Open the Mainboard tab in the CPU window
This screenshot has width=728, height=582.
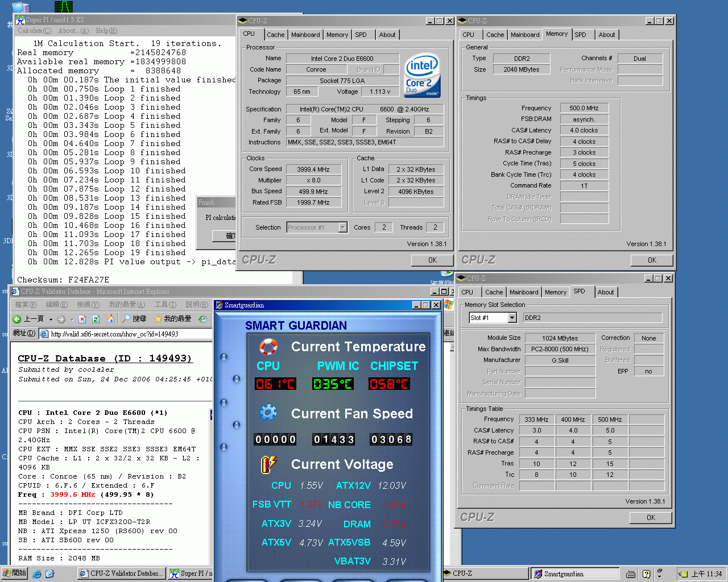pyautogui.click(x=305, y=35)
